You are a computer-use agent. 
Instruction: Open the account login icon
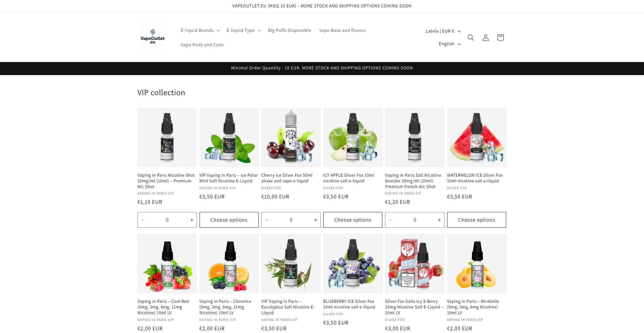(485, 38)
